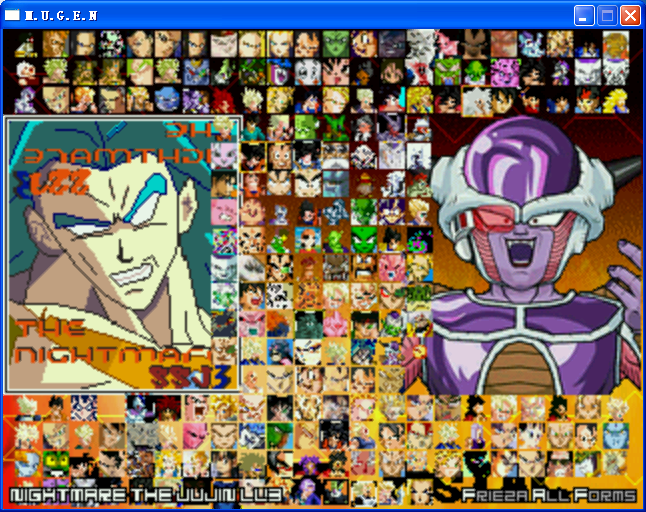Pick the sunglasses character on the sky-blue tile
This screenshot has height=512, width=646.
click(307, 240)
